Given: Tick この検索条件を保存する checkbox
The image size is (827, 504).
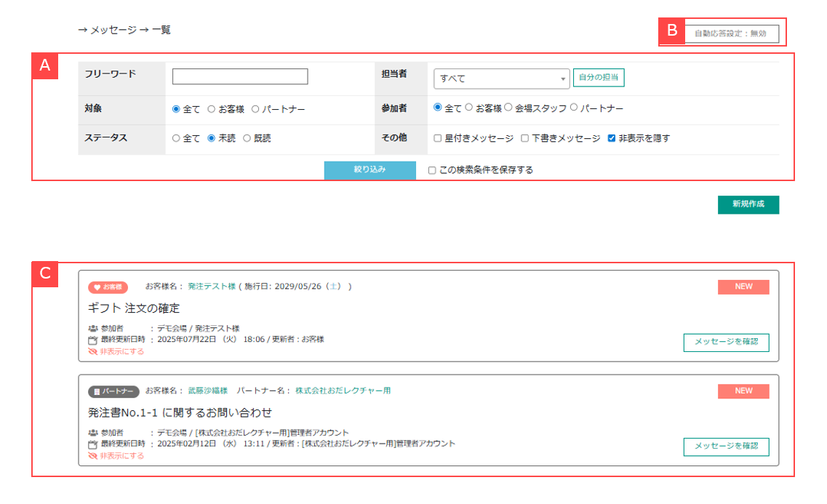Looking at the screenshot, I should (x=432, y=170).
